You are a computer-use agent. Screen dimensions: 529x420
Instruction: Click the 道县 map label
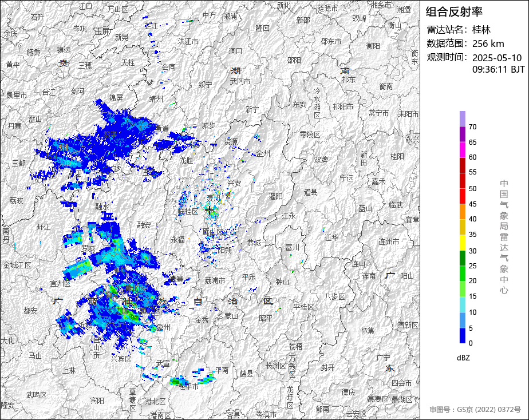(x=310, y=192)
